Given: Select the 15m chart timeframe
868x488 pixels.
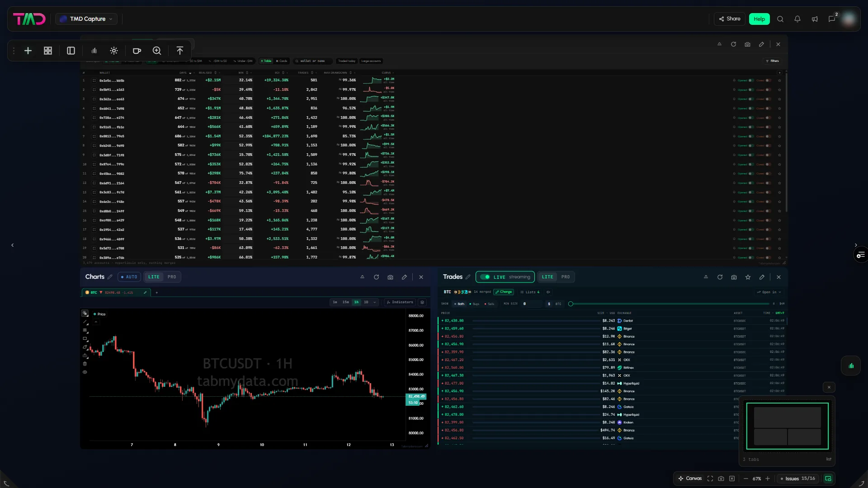Looking at the screenshot, I should click(345, 302).
